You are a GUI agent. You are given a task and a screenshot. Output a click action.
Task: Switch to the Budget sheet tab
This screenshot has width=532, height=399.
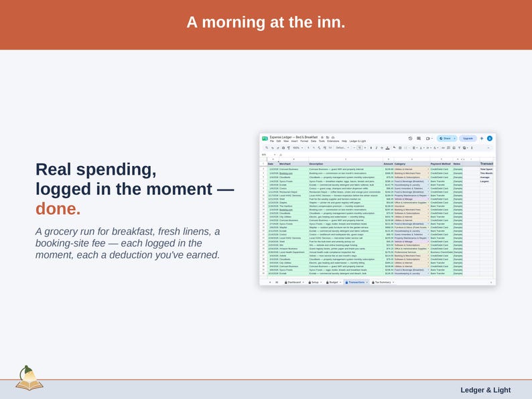(332, 282)
